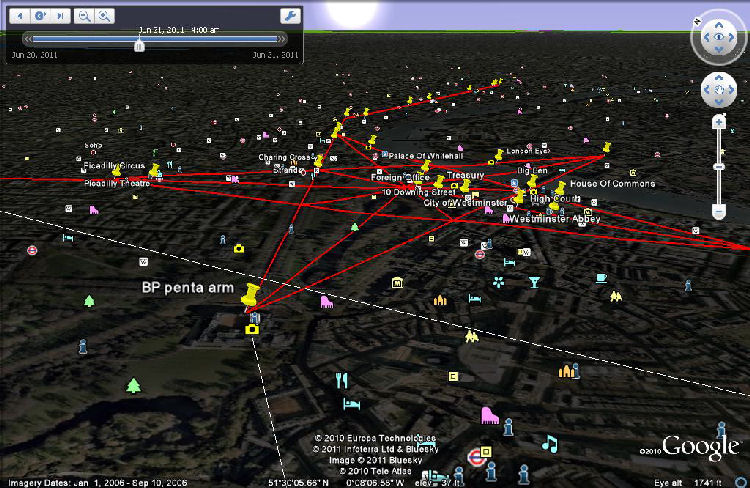Click the time slider thumb handle

[139, 46]
